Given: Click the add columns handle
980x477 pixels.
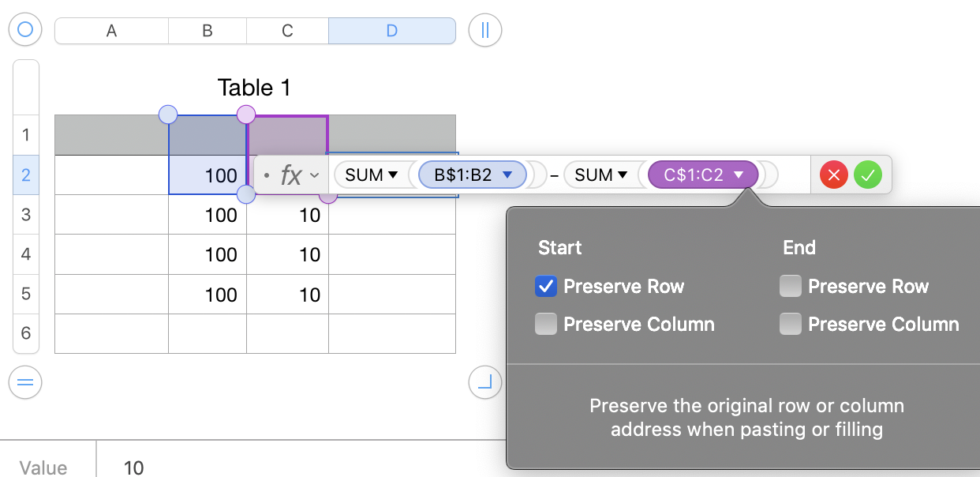Looking at the screenshot, I should [x=484, y=31].
